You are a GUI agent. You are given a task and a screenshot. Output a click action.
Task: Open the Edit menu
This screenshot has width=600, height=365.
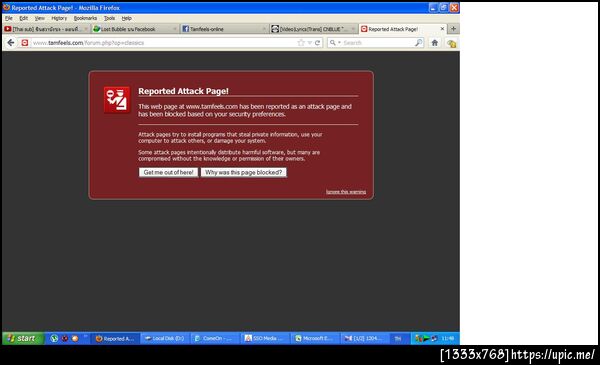(x=24, y=18)
